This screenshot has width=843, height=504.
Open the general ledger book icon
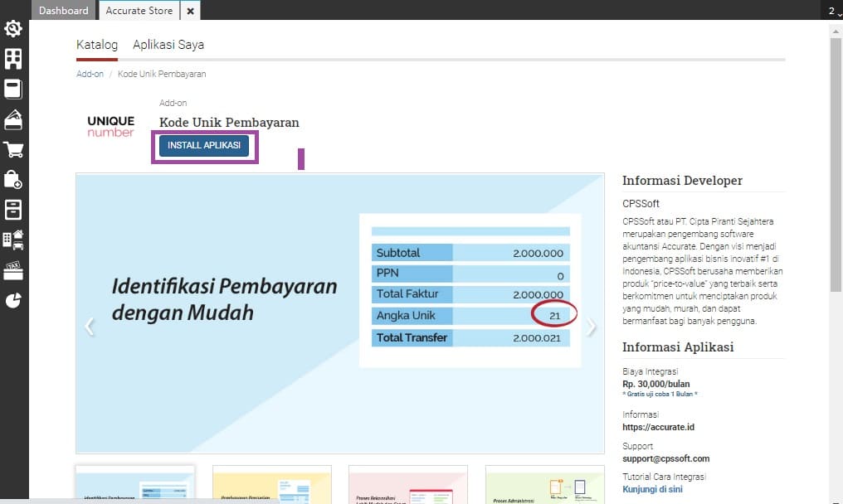[13, 90]
